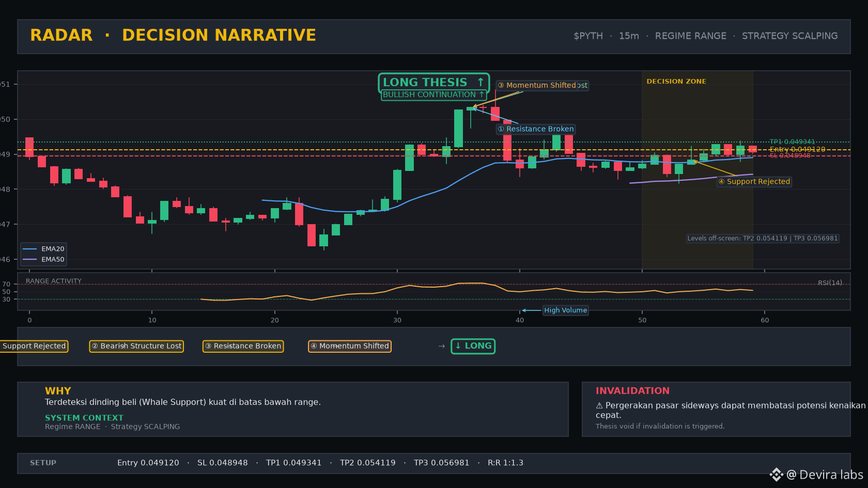Viewport: 868px width, 488px height.
Task: Click the High Volume annotation label
Action: click(x=566, y=310)
